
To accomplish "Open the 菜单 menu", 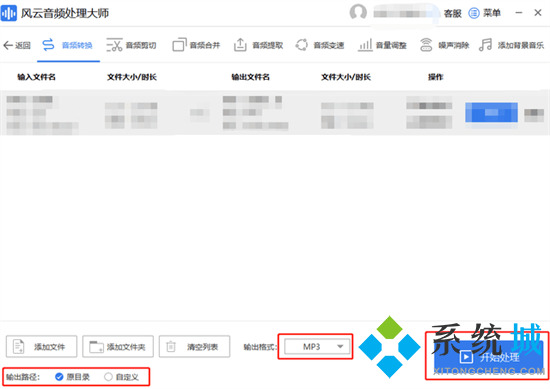I will (x=484, y=13).
